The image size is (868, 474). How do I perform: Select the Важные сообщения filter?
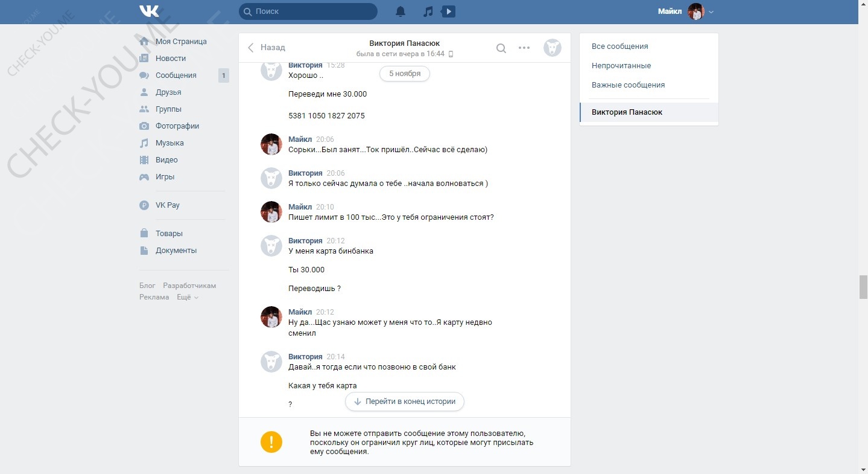pyautogui.click(x=649, y=85)
